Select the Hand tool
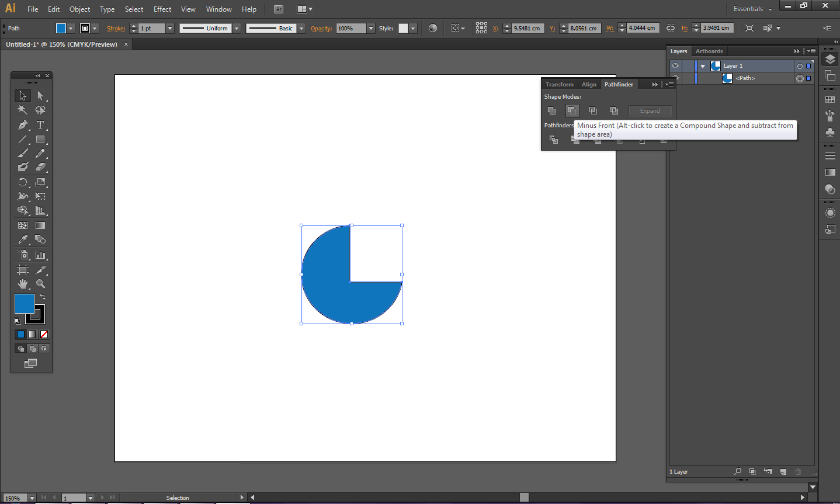840x504 pixels. pos(23,284)
